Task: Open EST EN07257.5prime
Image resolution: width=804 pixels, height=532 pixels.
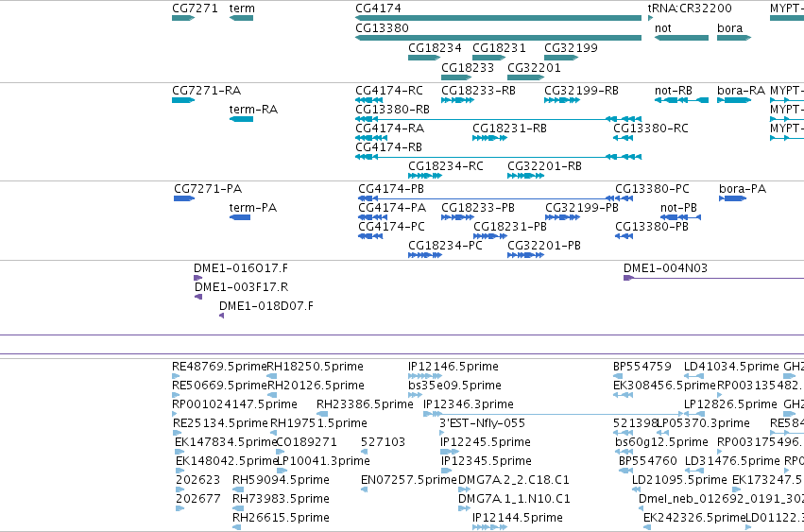Action: [409, 480]
